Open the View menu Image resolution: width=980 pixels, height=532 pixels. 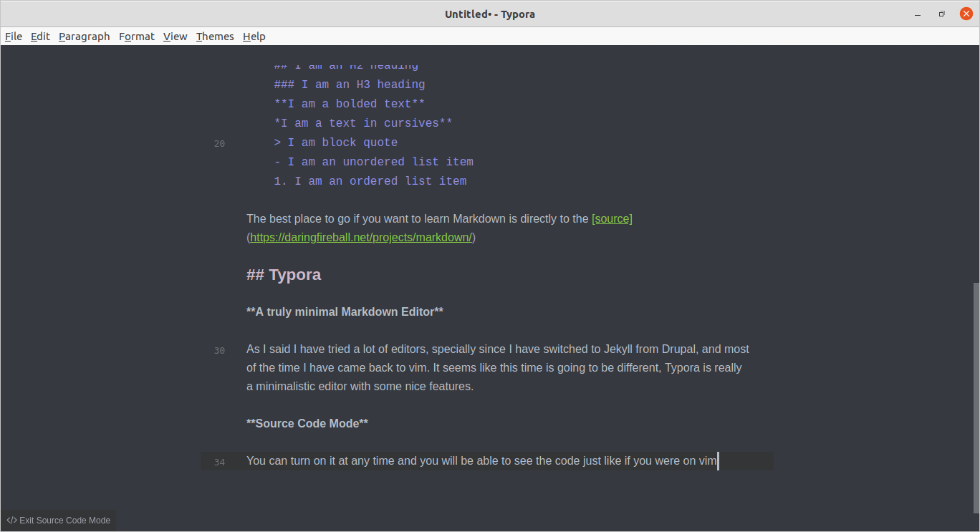coord(176,37)
